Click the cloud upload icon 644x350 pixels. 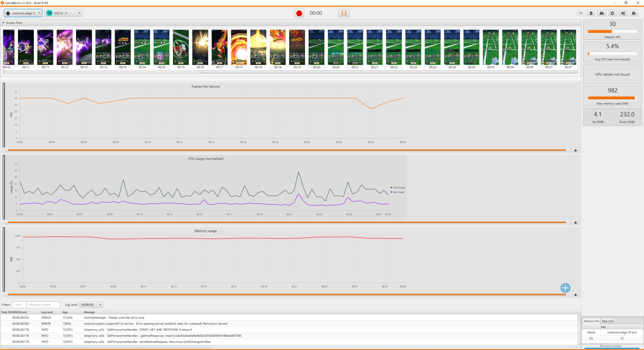[x=602, y=13]
